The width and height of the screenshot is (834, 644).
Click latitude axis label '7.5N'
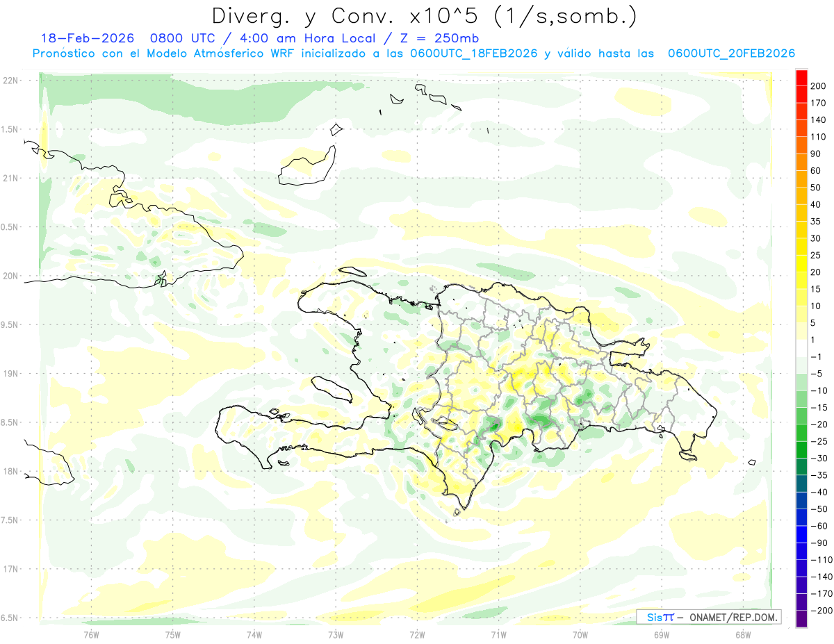coord(10,520)
